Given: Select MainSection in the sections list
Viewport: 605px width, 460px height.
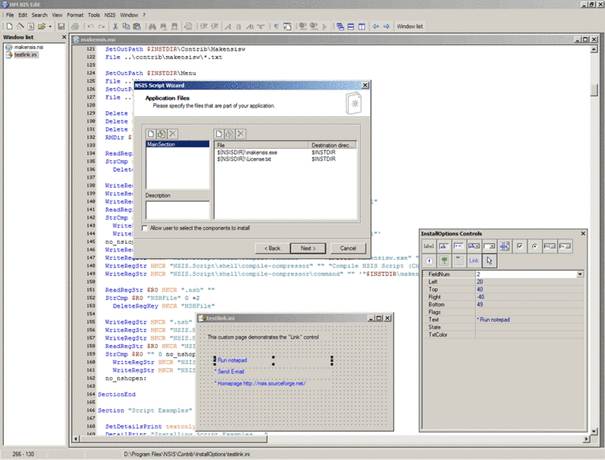Looking at the screenshot, I should pos(161,145).
